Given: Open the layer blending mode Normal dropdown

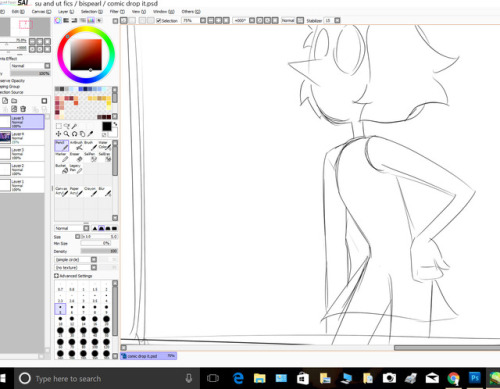Looking at the screenshot, I should (31, 66).
